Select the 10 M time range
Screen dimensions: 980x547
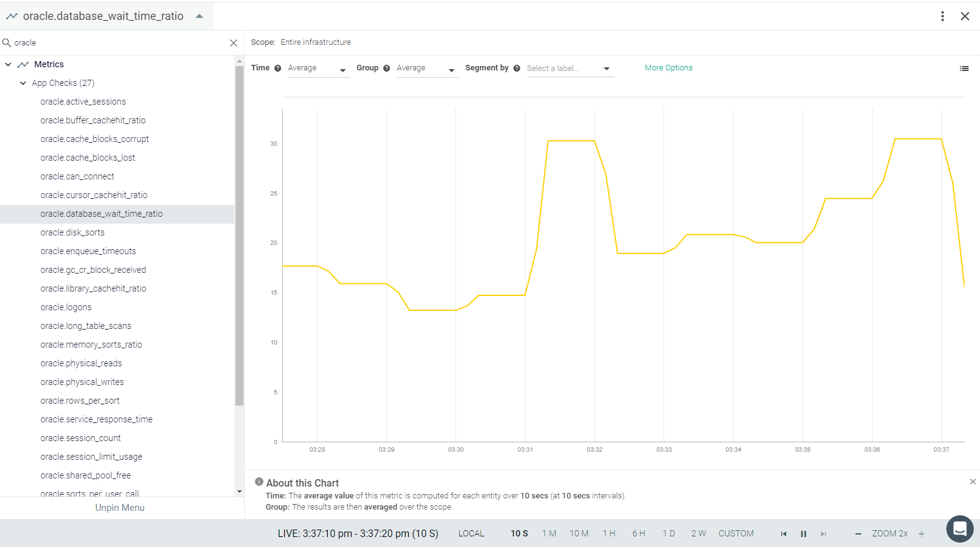(579, 534)
